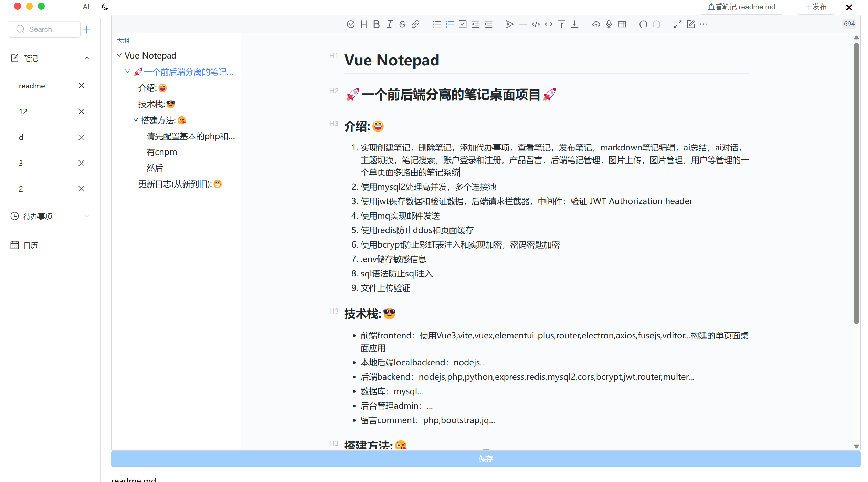The width and height of the screenshot is (868, 482).
Task: Switch to dark mode moon icon
Action: coord(105,7)
